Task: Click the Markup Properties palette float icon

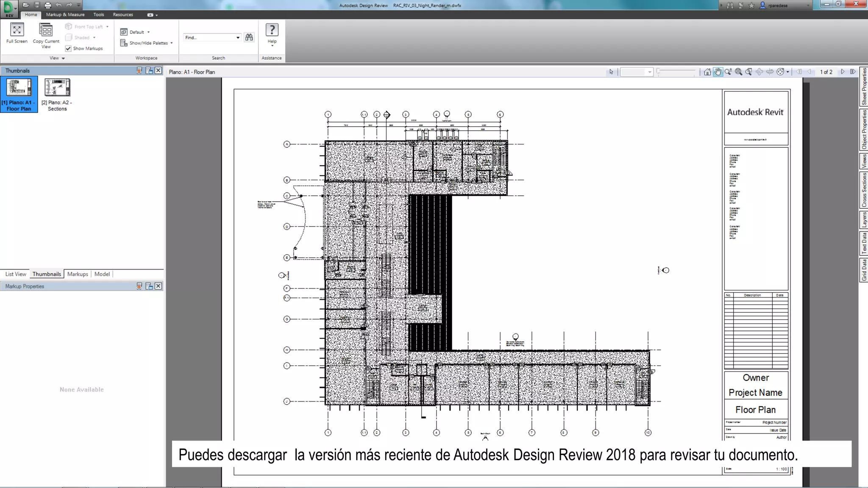Action: click(x=149, y=286)
